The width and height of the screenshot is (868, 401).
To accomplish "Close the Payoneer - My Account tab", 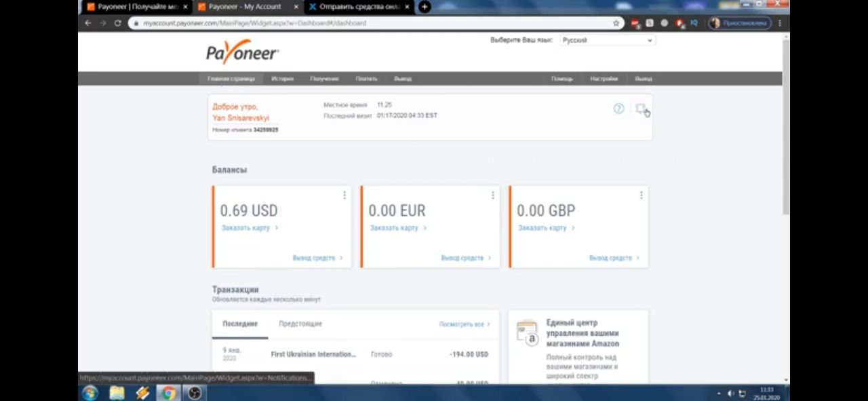I will coord(296,7).
